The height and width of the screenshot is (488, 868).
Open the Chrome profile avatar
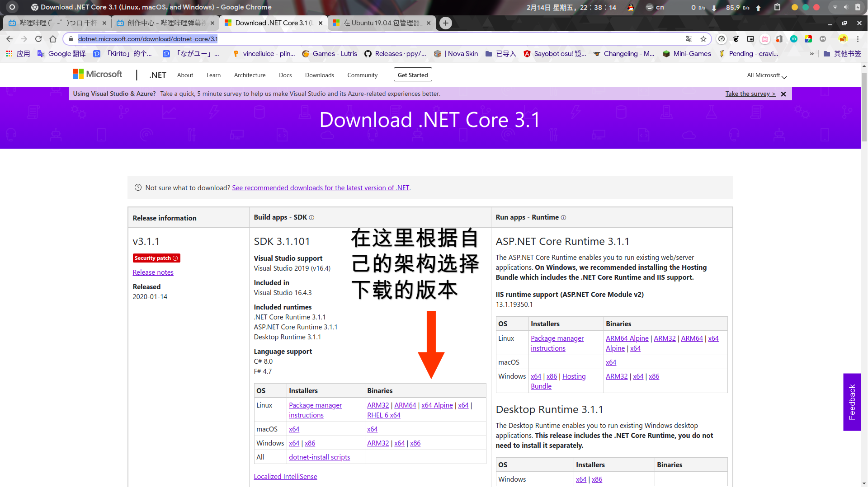coord(843,39)
